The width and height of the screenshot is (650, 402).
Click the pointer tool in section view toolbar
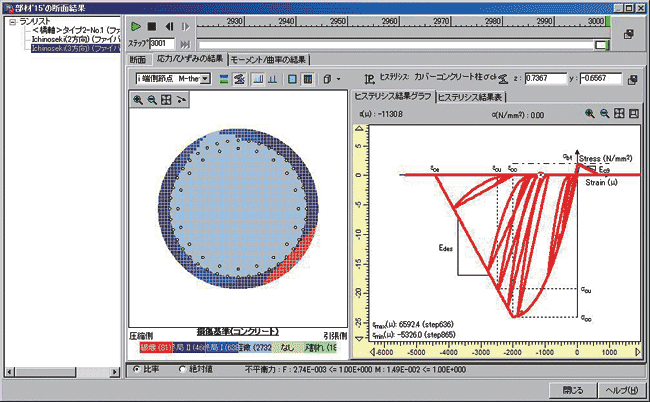click(181, 100)
